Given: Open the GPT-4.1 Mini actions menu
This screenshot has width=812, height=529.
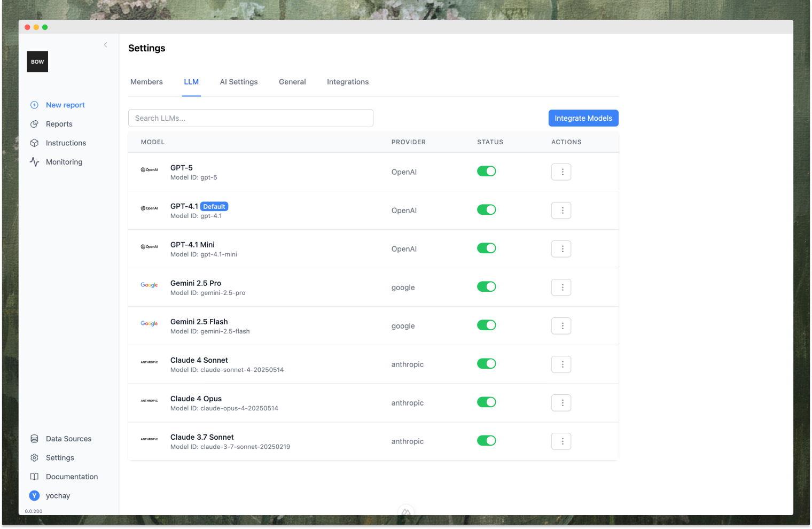Looking at the screenshot, I should 561,249.
